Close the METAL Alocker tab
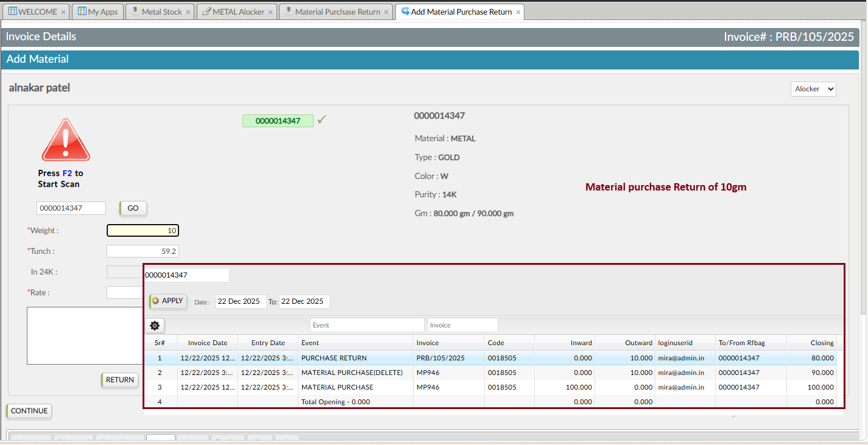 coord(270,12)
